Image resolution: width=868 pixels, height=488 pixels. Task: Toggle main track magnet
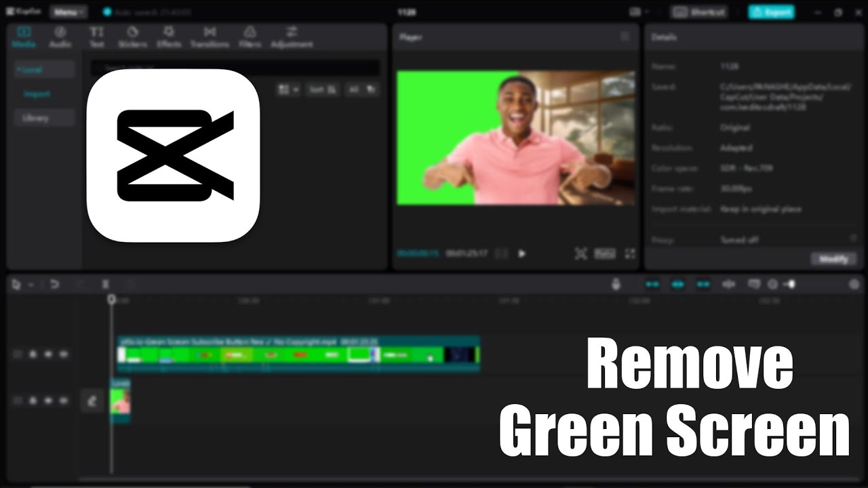[x=652, y=285]
